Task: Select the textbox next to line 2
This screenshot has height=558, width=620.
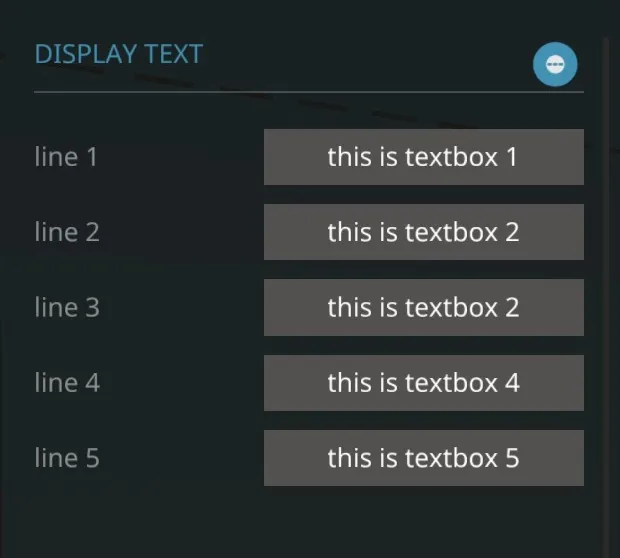Action: [423, 232]
